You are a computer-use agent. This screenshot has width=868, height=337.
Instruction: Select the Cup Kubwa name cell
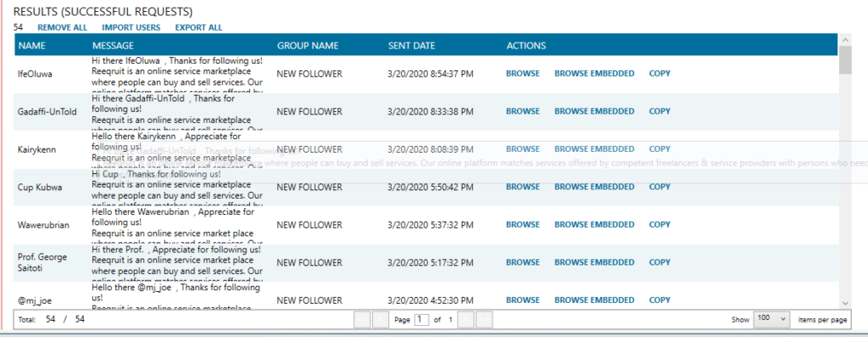pyautogui.click(x=40, y=188)
